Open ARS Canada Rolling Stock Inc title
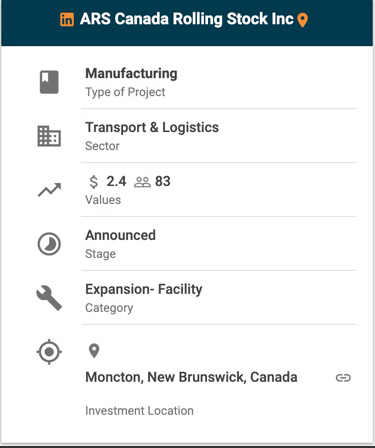375x448 pixels. pos(187,19)
